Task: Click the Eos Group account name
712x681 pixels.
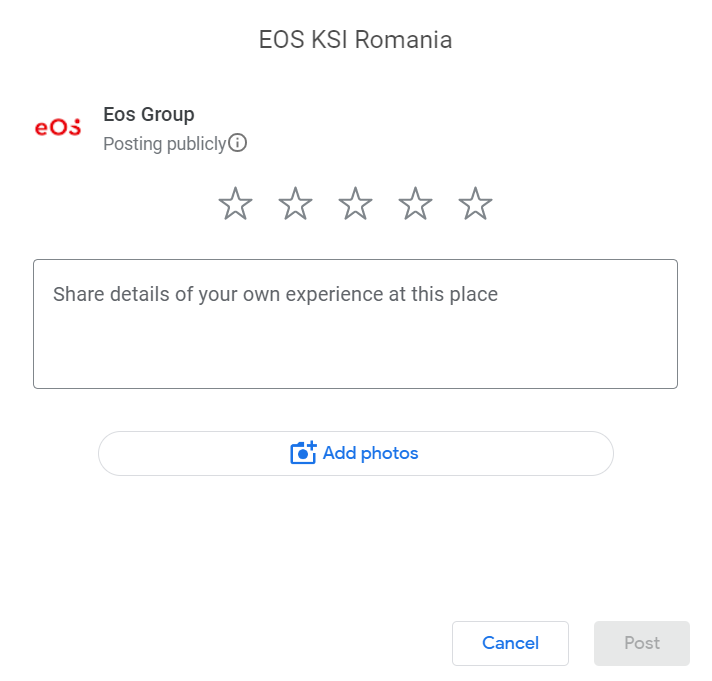Action: coord(149,114)
